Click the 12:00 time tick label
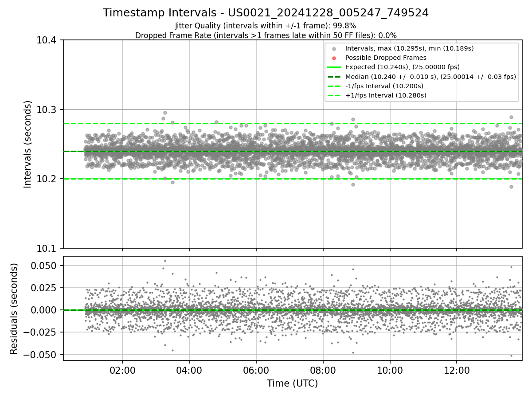 pos(457,370)
